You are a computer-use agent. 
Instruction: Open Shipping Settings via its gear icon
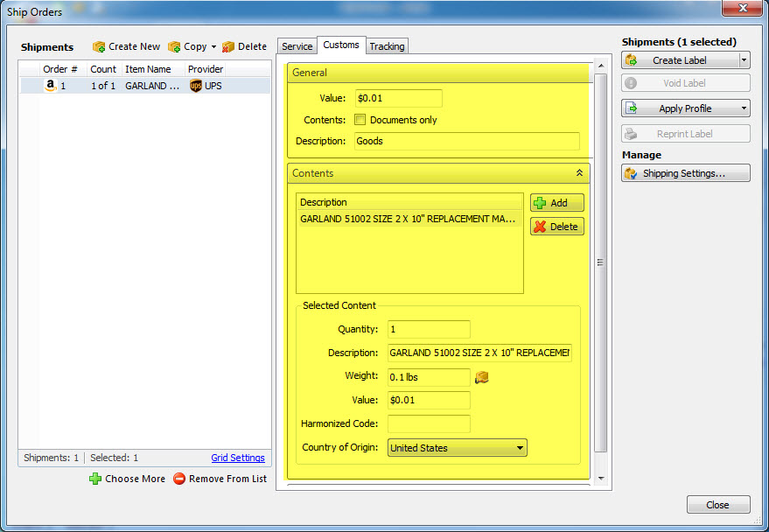coord(633,172)
